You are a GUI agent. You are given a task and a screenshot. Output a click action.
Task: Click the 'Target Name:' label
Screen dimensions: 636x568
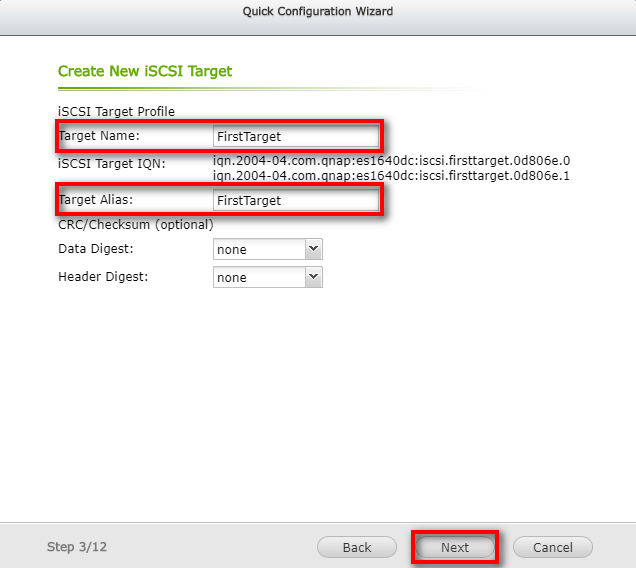[x=99, y=135]
